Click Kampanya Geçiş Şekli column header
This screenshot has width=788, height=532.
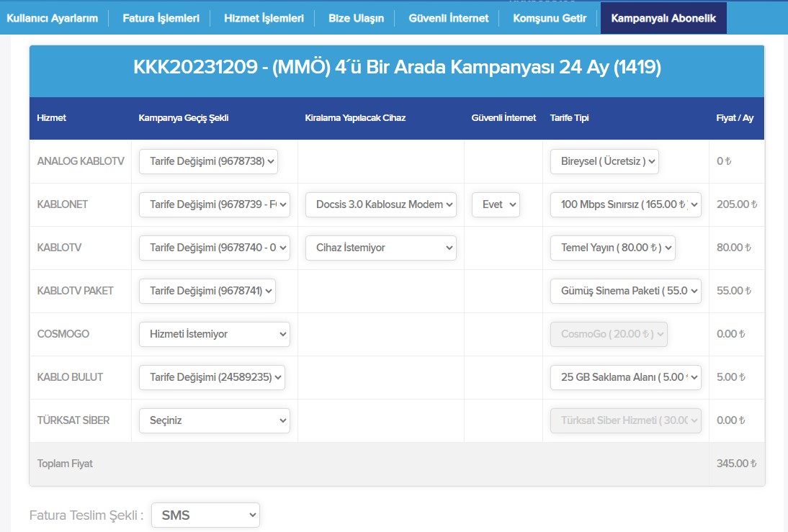(x=184, y=117)
